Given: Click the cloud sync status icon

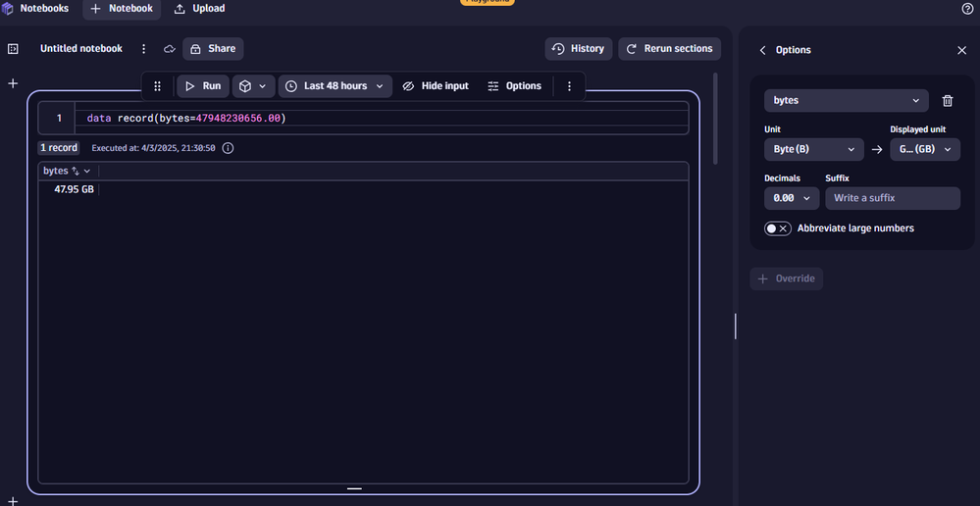Looking at the screenshot, I should (x=170, y=49).
